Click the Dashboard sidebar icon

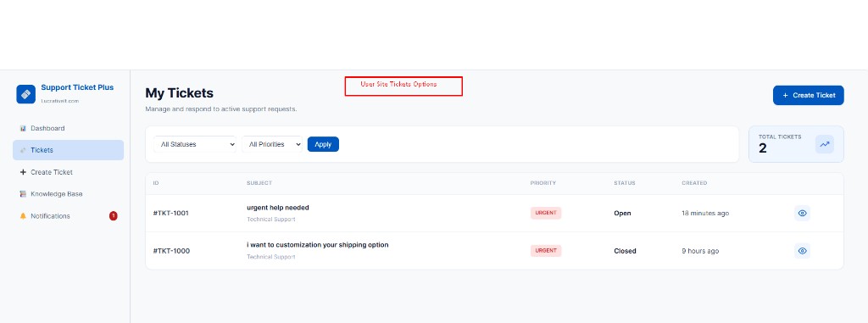23,129
